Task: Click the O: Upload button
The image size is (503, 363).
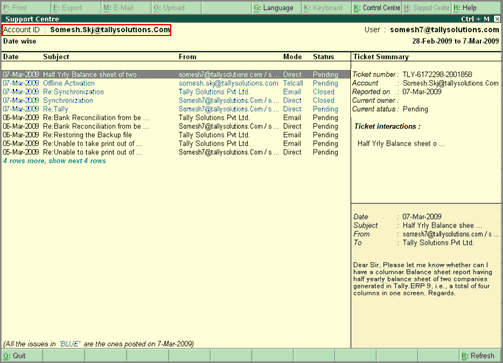Action: [176, 8]
